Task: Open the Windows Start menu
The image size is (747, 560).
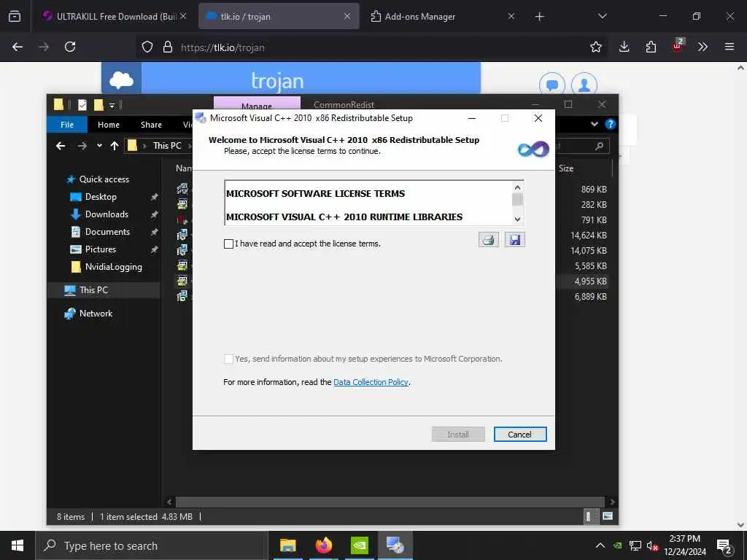Action: 18,545
